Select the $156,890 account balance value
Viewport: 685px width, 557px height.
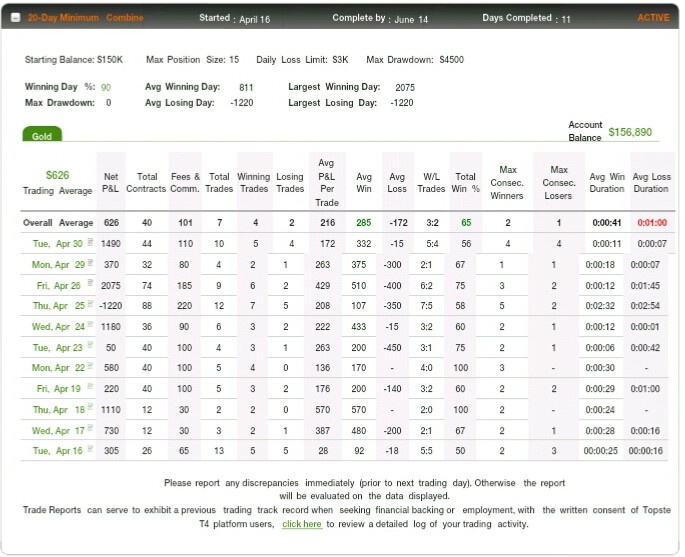click(x=630, y=132)
